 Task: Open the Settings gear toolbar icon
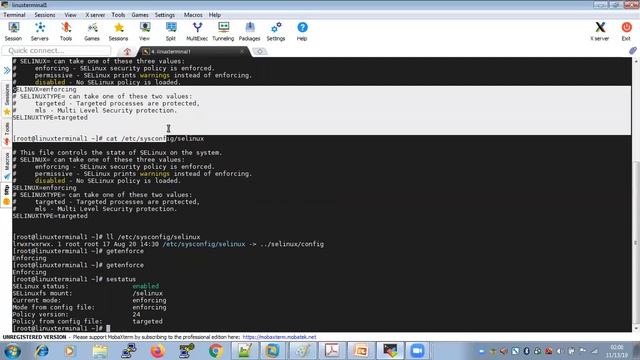pos(276,31)
